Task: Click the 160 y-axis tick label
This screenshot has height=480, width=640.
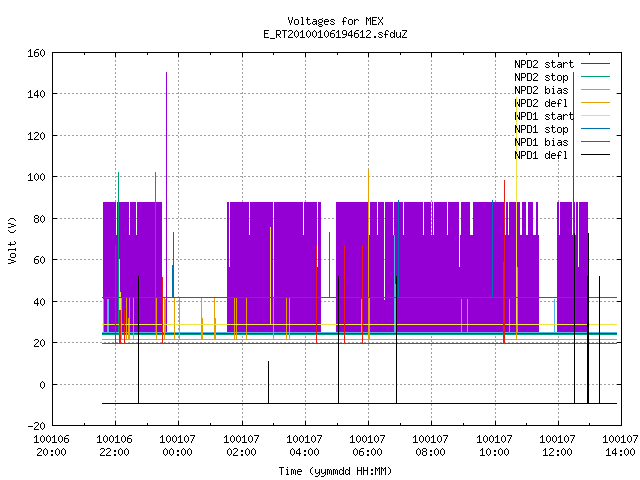Action: coord(36,53)
